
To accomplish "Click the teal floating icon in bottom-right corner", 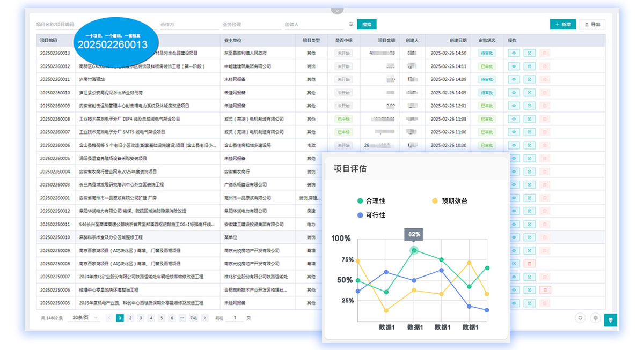I will tap(610, 319).
